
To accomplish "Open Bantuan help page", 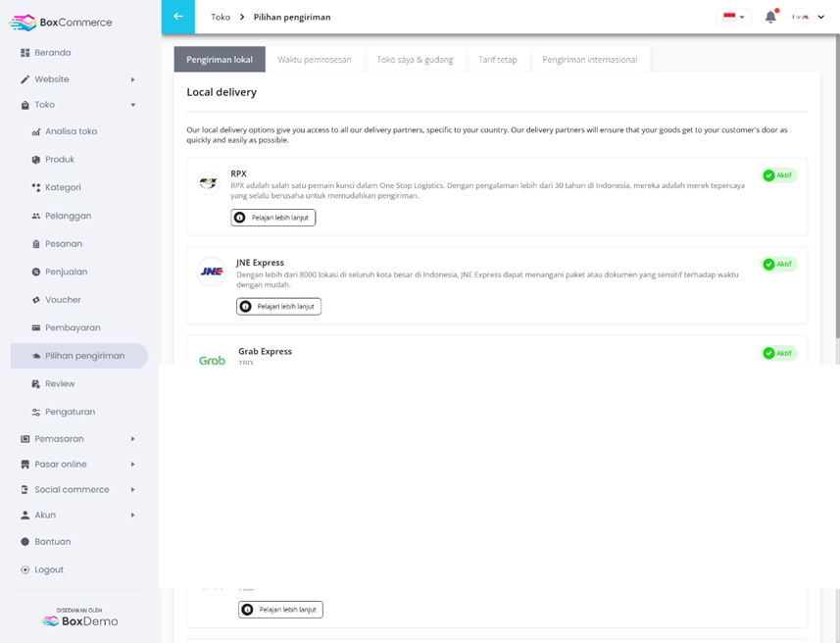I will tap(53, 542).
